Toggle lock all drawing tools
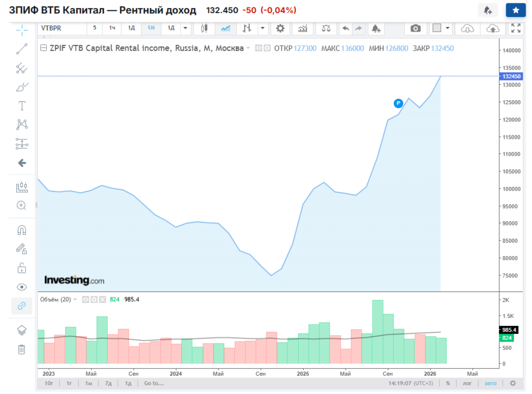This screenshot has width=532, height=394. [x=22, y=268]
